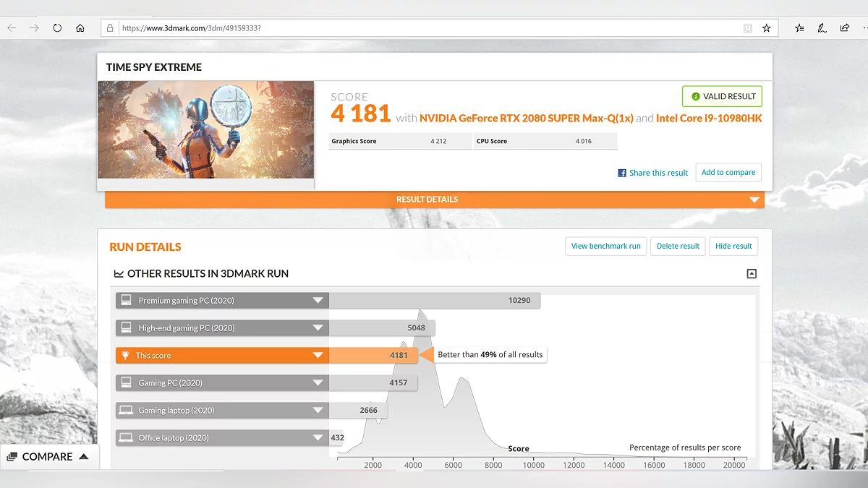
Task: Open the browser home page
Action: coord(80,28)
